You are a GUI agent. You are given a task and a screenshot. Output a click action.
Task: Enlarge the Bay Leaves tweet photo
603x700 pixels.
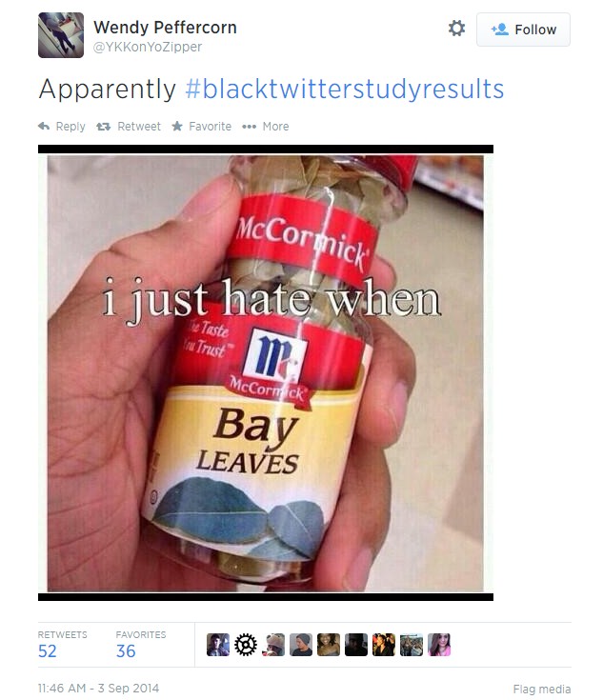coord(266,372)
